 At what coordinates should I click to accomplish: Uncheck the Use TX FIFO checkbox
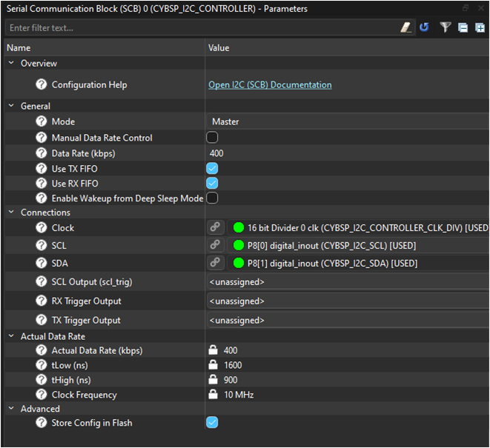point(212,169)
